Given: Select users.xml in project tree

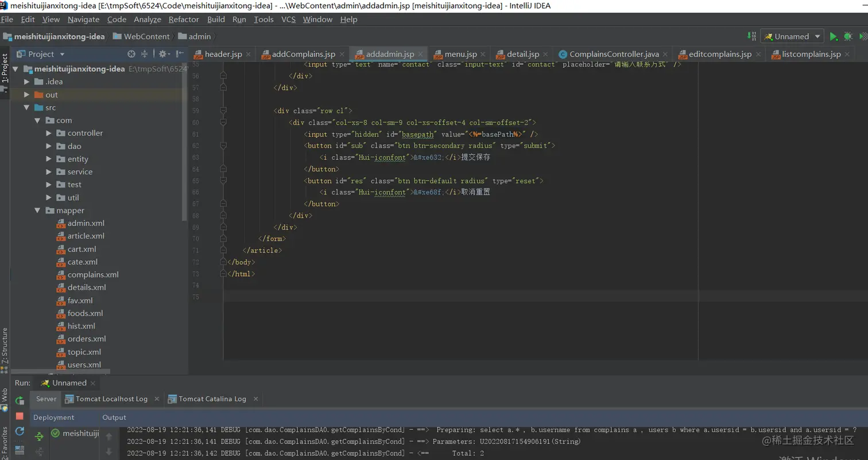Looking at the screenshot, I should tap(84, 365).
